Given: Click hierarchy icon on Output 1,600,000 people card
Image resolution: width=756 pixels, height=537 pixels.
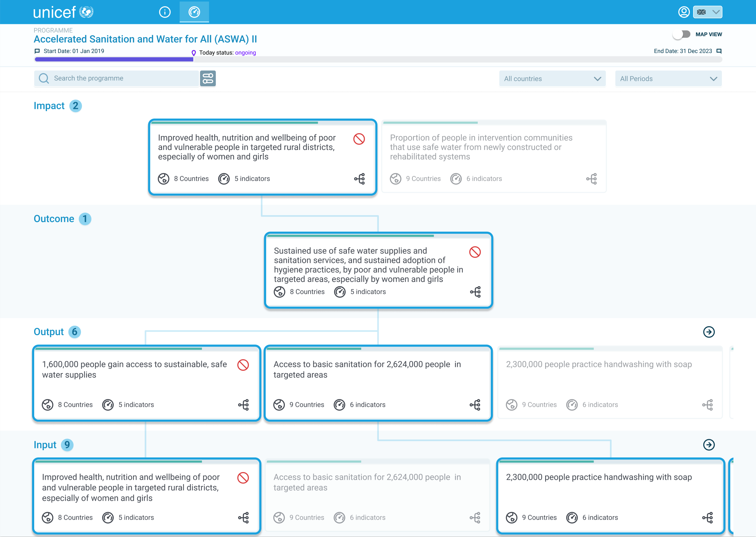Looking at the screenshot, I should point(244,405).
